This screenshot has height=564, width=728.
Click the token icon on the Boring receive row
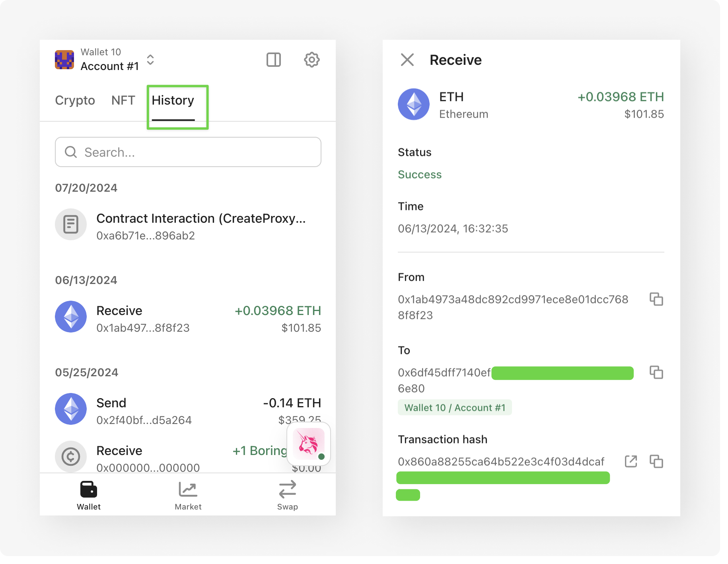[x=71, y=457]
